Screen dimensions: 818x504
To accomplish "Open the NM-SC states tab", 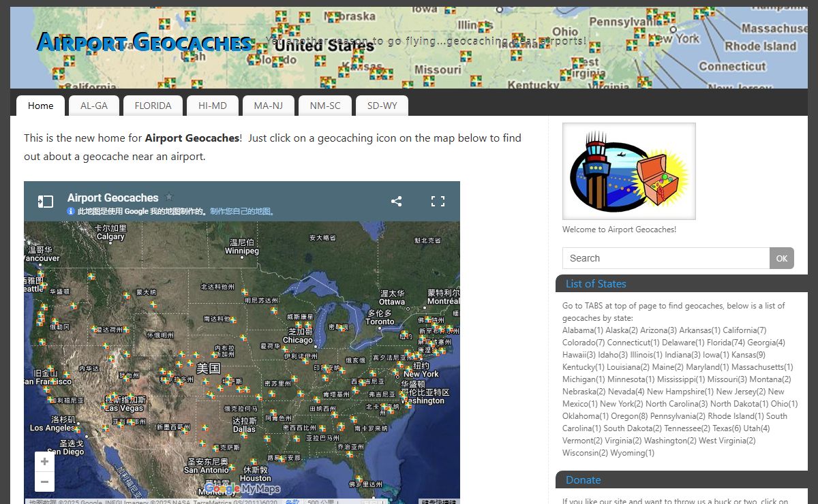I will [x=324, y=106].
